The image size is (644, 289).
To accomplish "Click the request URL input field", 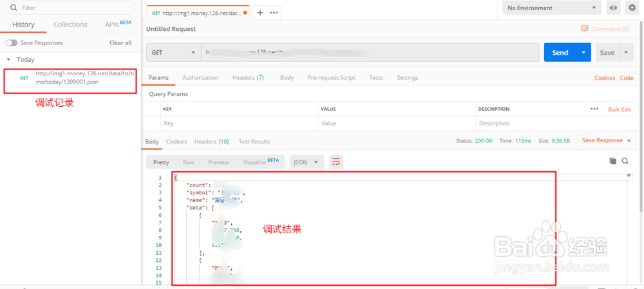I will (370, 53).
